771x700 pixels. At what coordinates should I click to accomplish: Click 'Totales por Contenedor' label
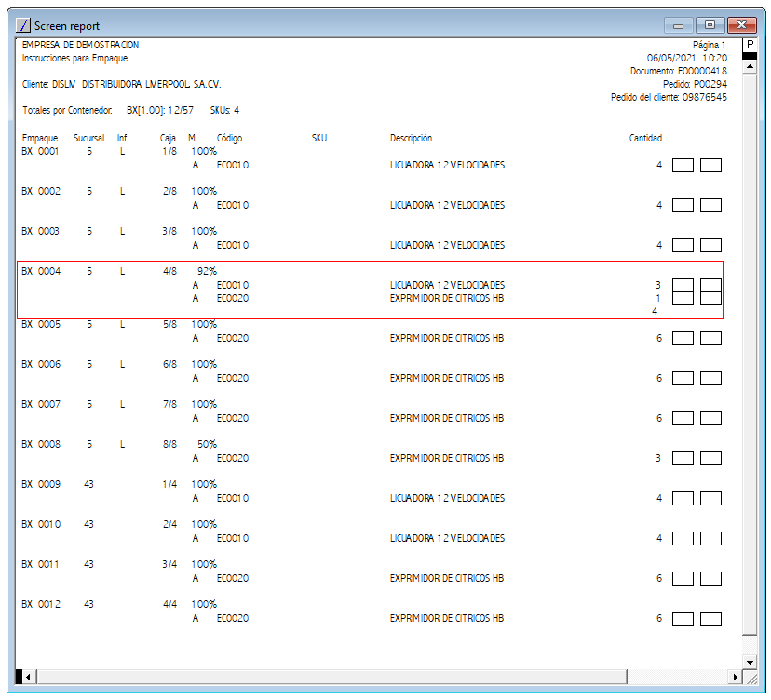(x=67, y=110)
